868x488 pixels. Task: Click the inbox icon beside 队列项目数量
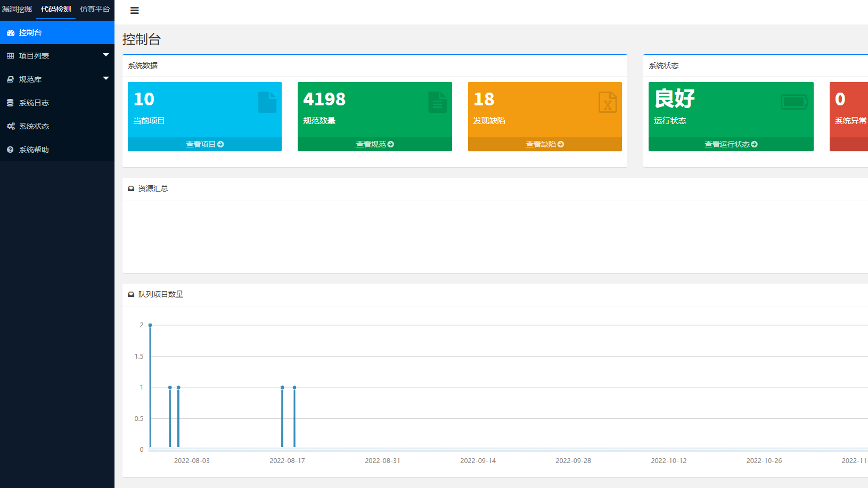tap(131, 294)
